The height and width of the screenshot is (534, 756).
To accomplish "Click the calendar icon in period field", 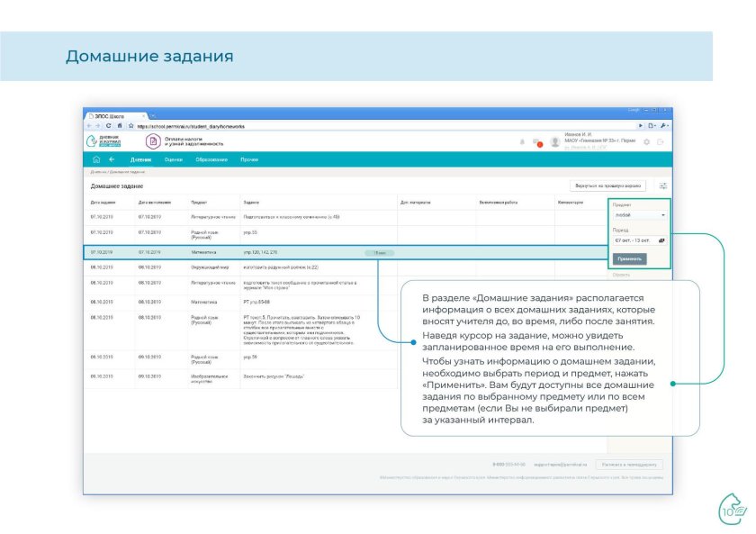I will [x=661, y=240].
